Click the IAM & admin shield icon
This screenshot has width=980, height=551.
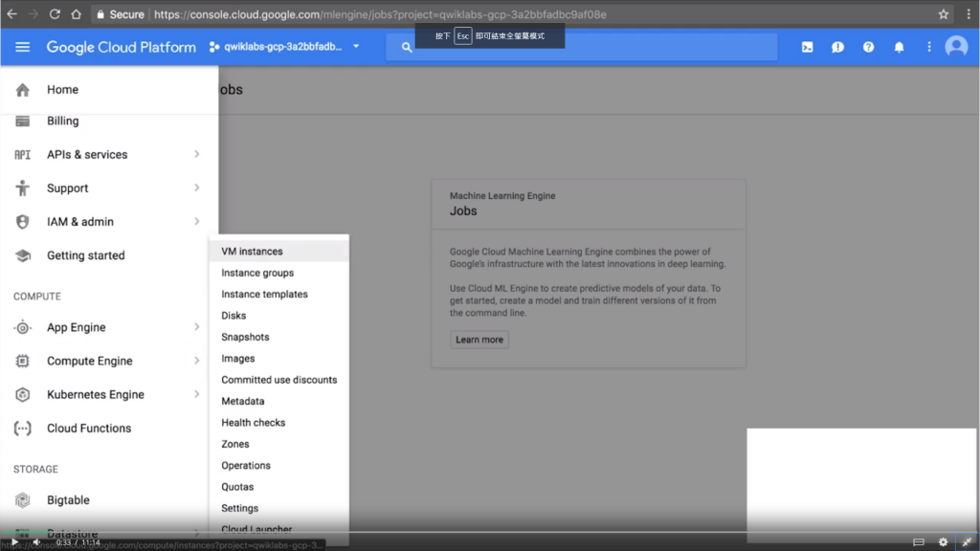coord(23,222)
